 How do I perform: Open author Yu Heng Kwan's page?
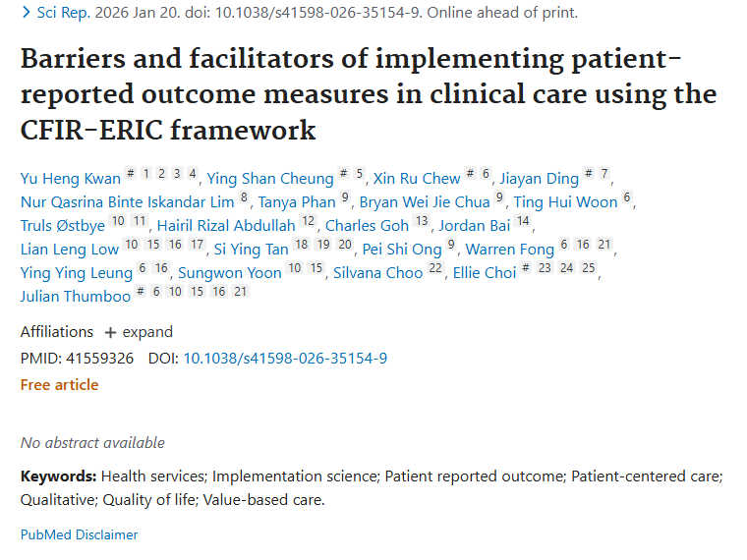(71, 178)
